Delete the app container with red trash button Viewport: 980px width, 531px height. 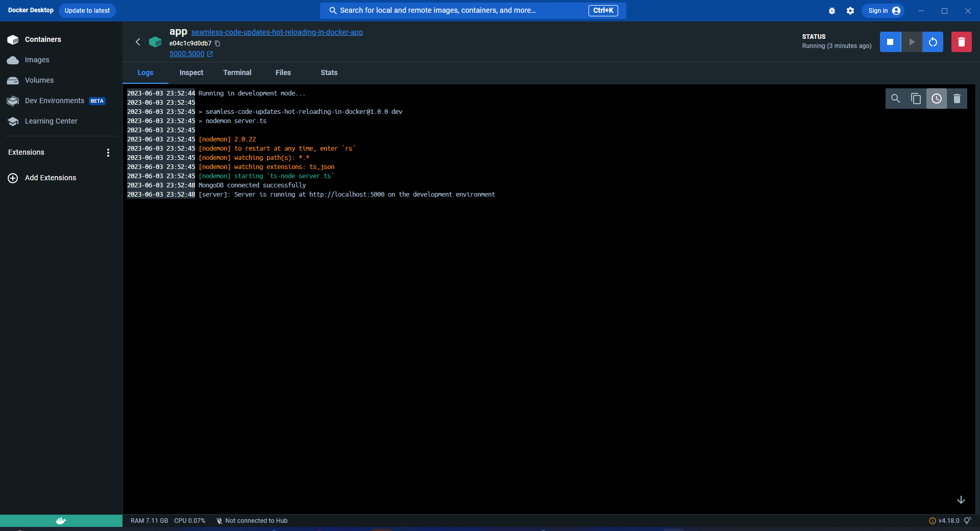[961, 42]
